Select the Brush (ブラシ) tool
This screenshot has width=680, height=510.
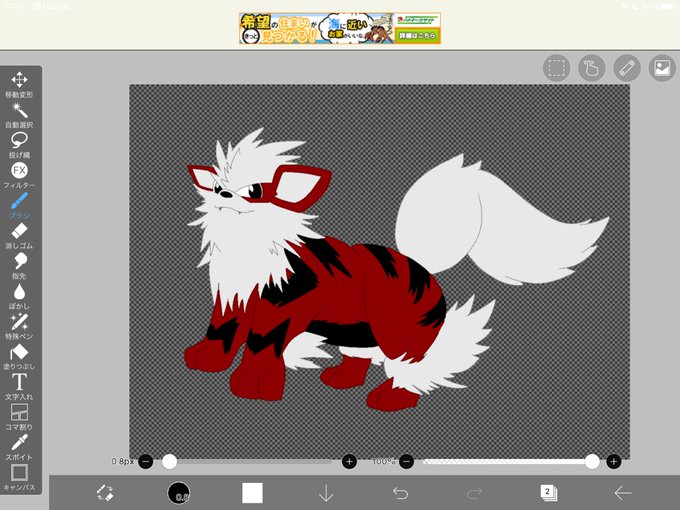20,205
